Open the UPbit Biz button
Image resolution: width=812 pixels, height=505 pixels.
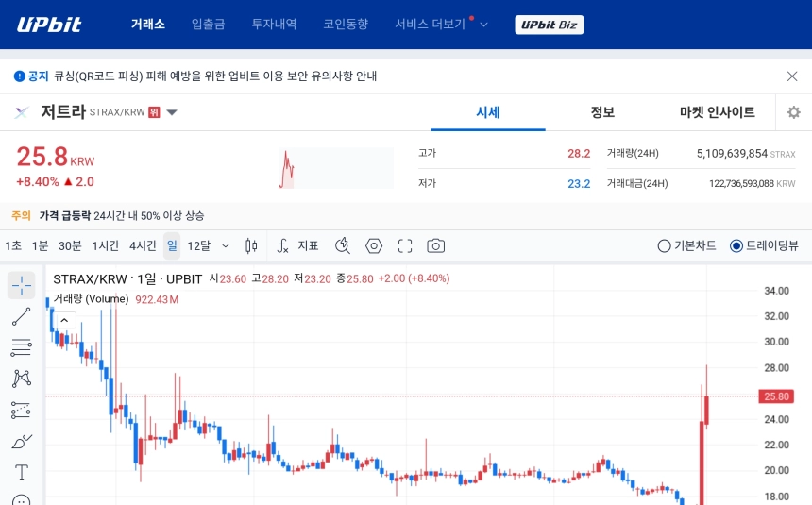(549, 25)
